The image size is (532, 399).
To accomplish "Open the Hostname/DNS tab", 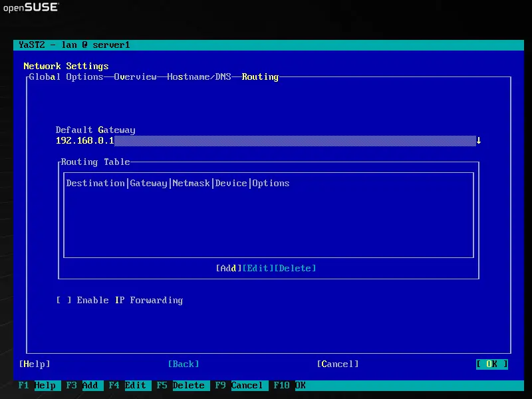I will 199,77.
